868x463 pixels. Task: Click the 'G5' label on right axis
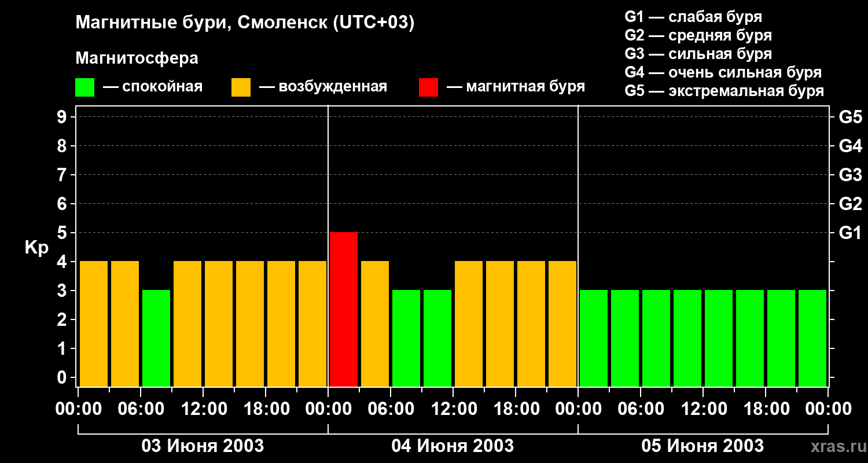click(x=850, y=117)
